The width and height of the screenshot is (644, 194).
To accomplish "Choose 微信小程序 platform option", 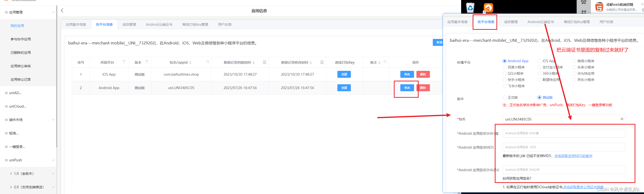I will point(574,61).
